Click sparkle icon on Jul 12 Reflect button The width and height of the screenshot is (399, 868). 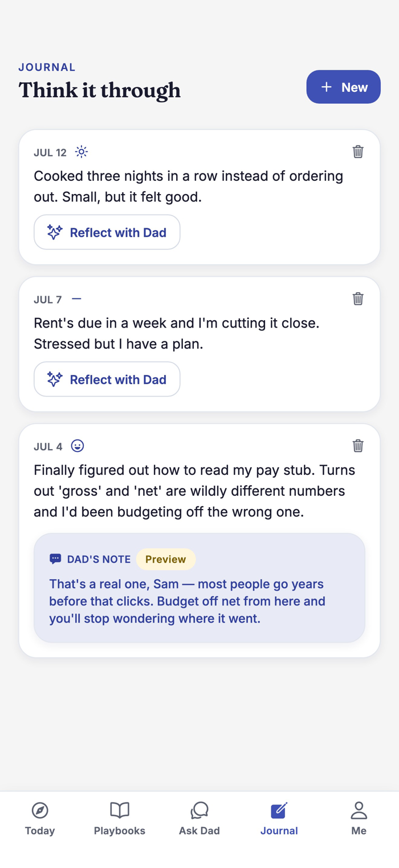pyautogui.click(x=55, y=232)
